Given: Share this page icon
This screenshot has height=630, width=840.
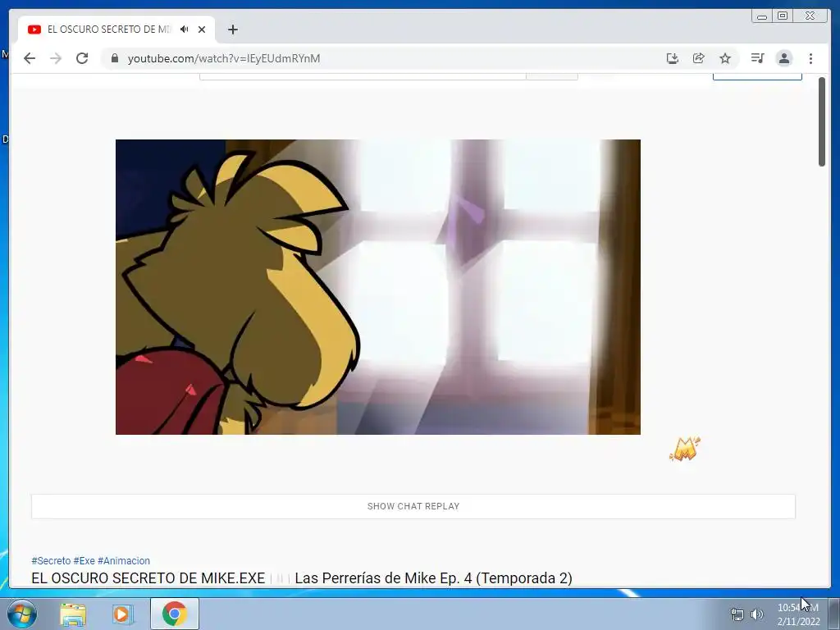Looking at the screenshot, I should 699,58.
